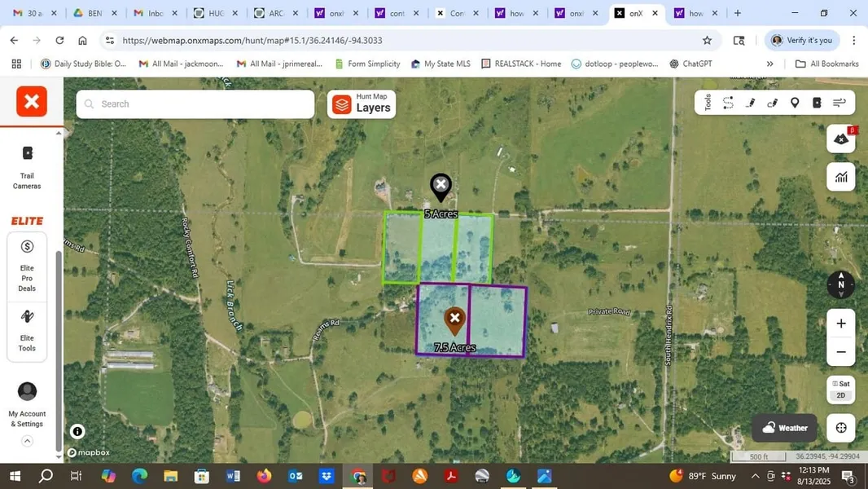Open the beta terrain map feature
The image size is (868, 489).
(x=841, y=139)
